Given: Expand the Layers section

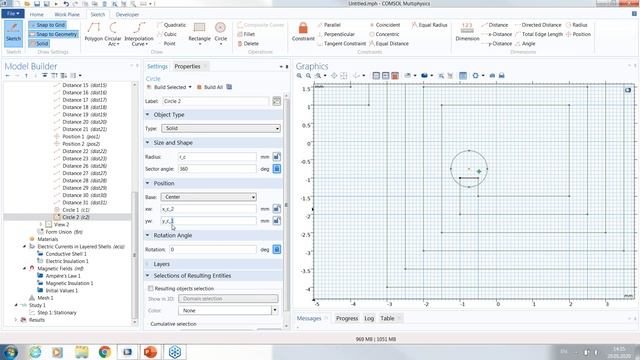Looking at the screenshot, I should coord(148,264).
